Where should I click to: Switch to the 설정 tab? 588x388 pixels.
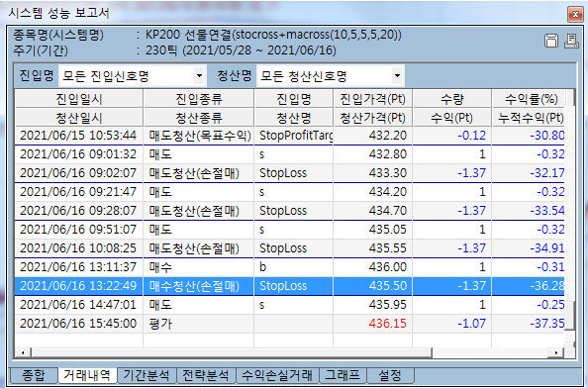coord(390,375)
